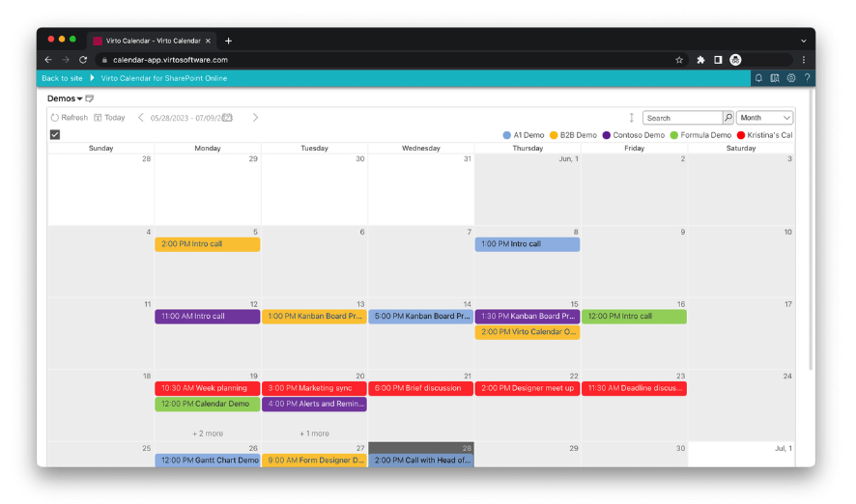Click the page vertical scrollbar

click(x=812, y=229)
